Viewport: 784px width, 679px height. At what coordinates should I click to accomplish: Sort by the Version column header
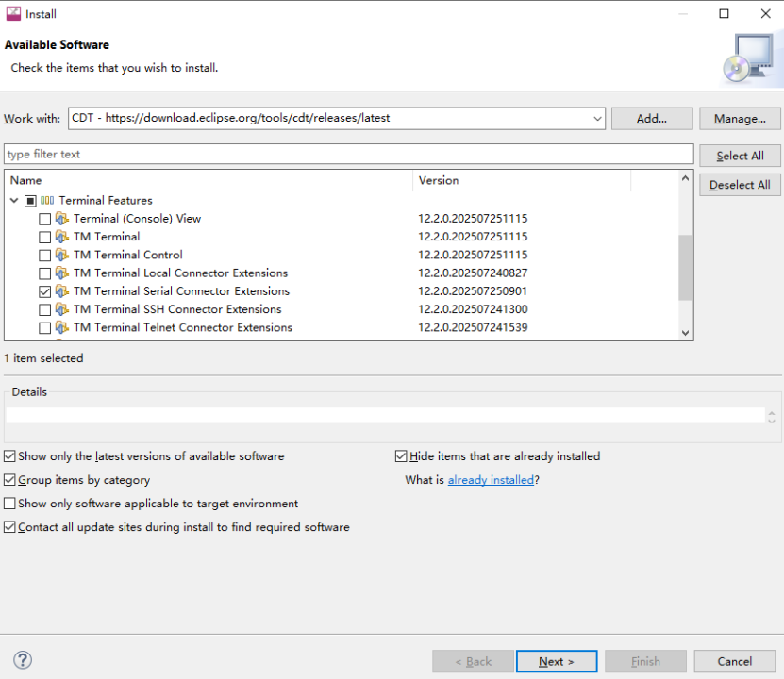tap(522, 180)
